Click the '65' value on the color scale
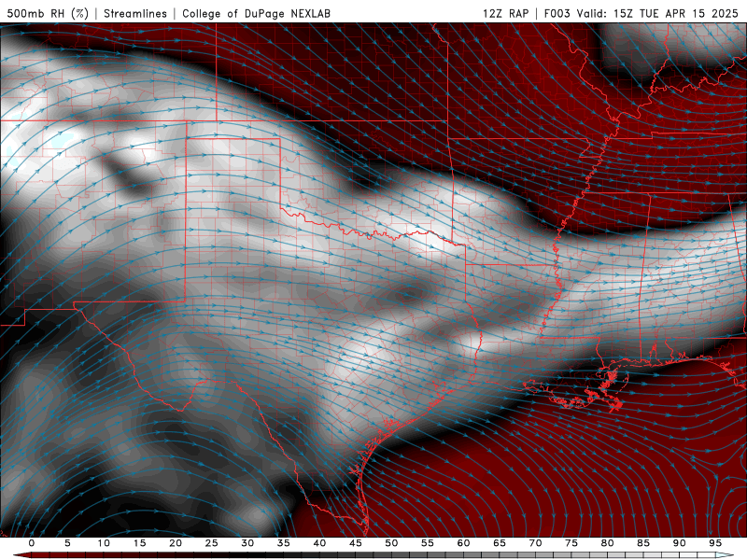Viewport: 747px width, 560px height. tap(500, 543)
